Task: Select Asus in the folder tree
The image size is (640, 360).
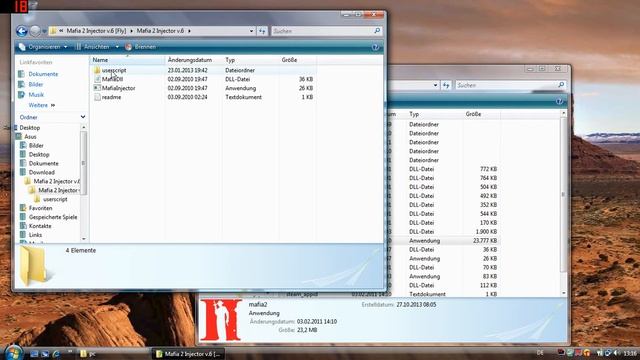Action: pyautogui.click(x=30, y=137)
